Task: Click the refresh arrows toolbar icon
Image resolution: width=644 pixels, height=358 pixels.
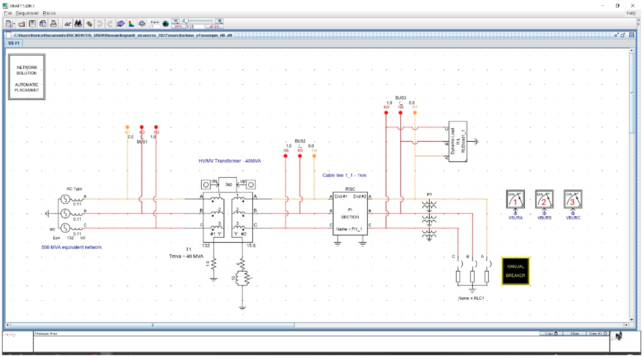Action: click(x=142, y=24)
